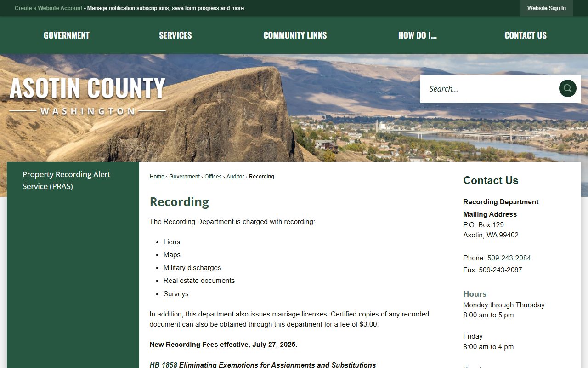Screen dimensions: 588x368
Task: Click the Contact Us sidebar heading
Action: 491,180
